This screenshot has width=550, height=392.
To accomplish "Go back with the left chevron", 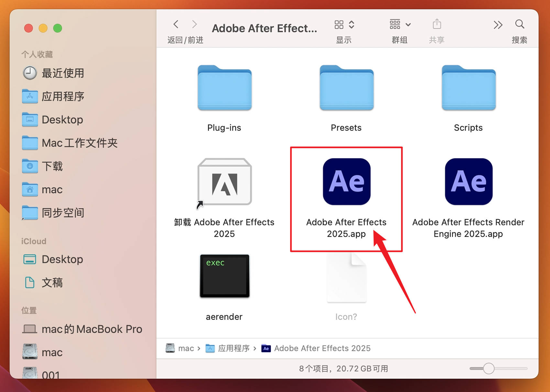I will 176,24.
